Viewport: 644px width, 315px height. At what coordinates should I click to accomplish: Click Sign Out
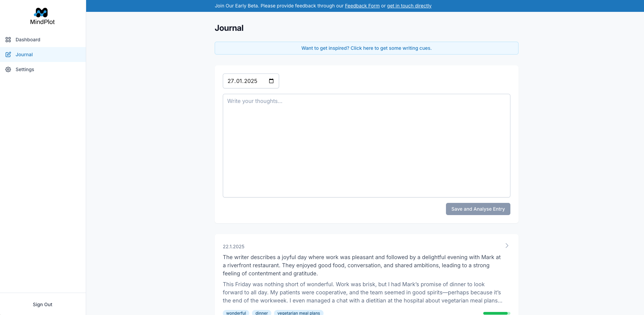tap(42, 304)
